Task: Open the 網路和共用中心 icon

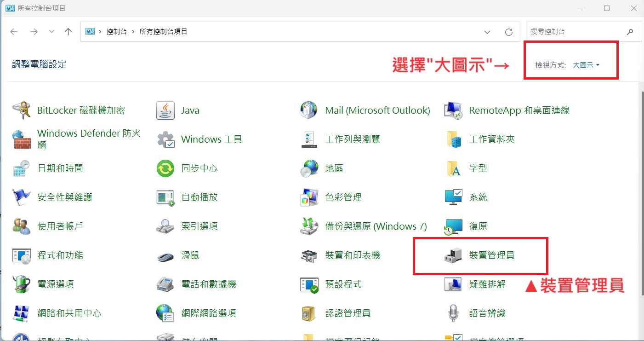Action: 22,313
